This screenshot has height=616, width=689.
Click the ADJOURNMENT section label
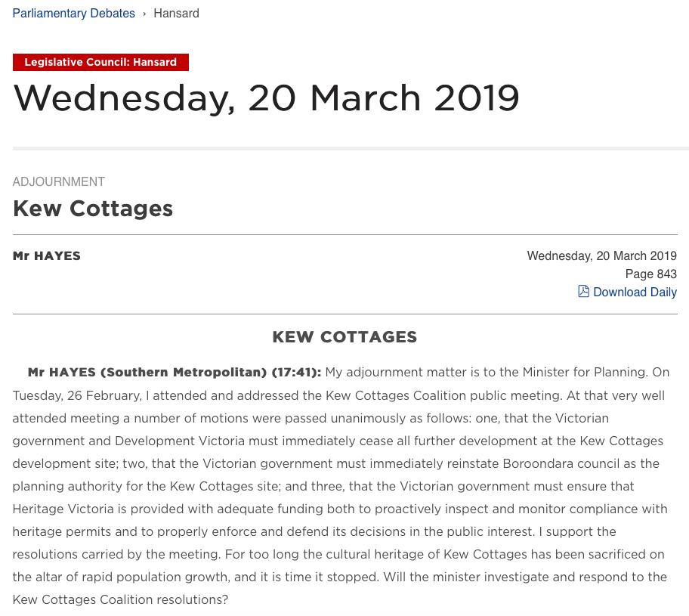click(x=58, y=181)
